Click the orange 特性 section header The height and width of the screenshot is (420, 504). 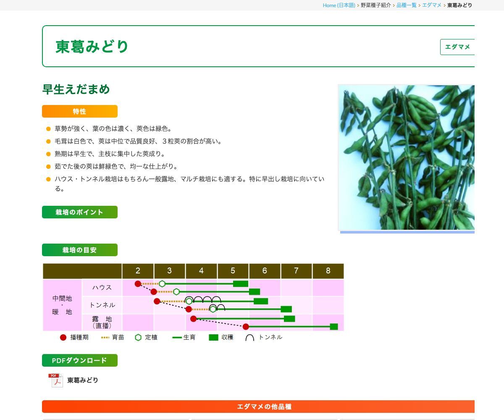point(79,111)
